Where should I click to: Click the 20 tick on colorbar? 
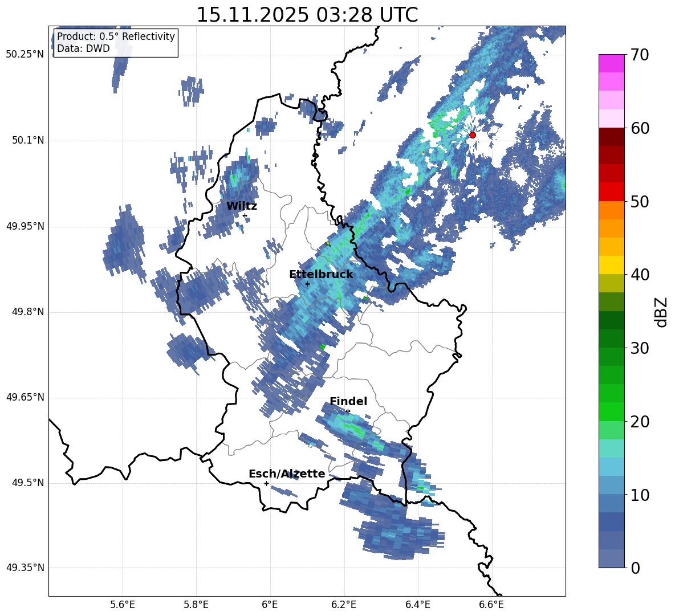tap(640, 421)
